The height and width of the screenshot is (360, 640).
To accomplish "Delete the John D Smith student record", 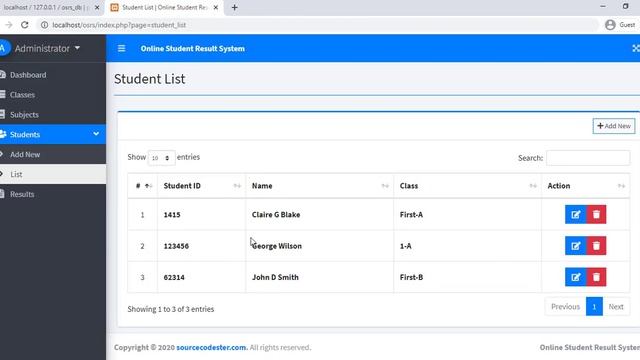I will (x=596, y=277).
